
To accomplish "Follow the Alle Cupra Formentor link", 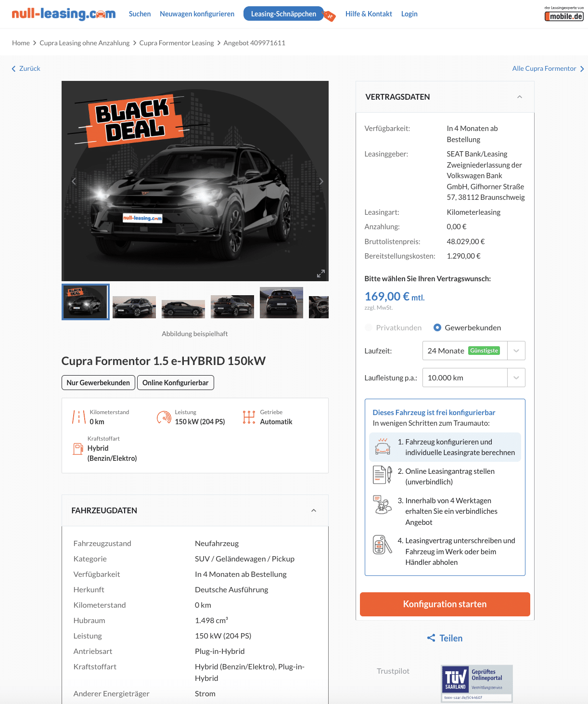I will pos(548,68).
